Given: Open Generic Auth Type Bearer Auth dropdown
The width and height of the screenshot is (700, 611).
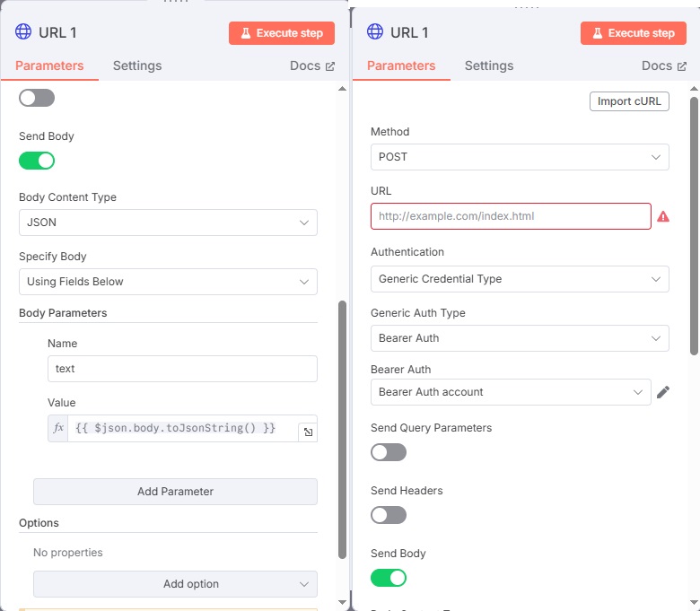Looking at the screenshot, I should [x=520, y=338].
